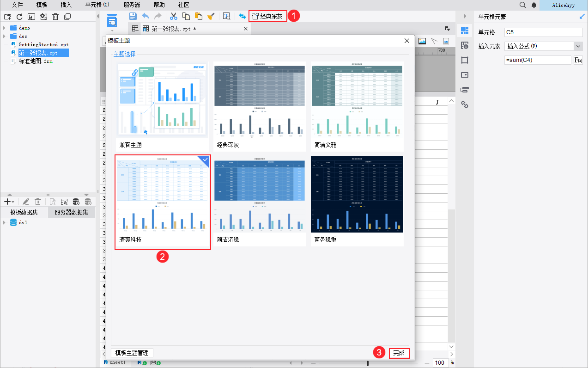The height and width of the screenshot is (368, 588).
Task: Open the cell element panel icon
Action: tap(465, 30)
